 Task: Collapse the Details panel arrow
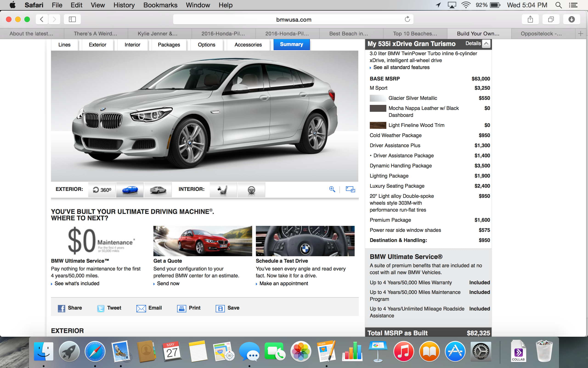tap(486, 44)
